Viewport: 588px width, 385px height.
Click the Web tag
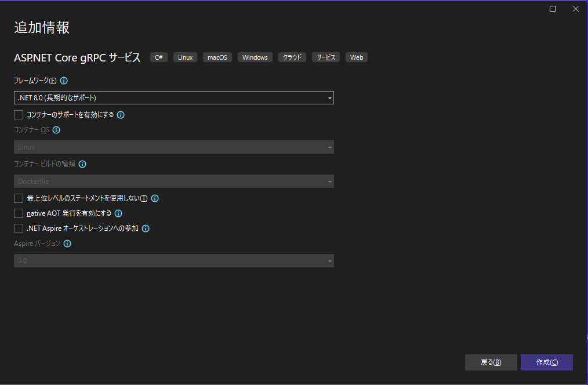357,57
